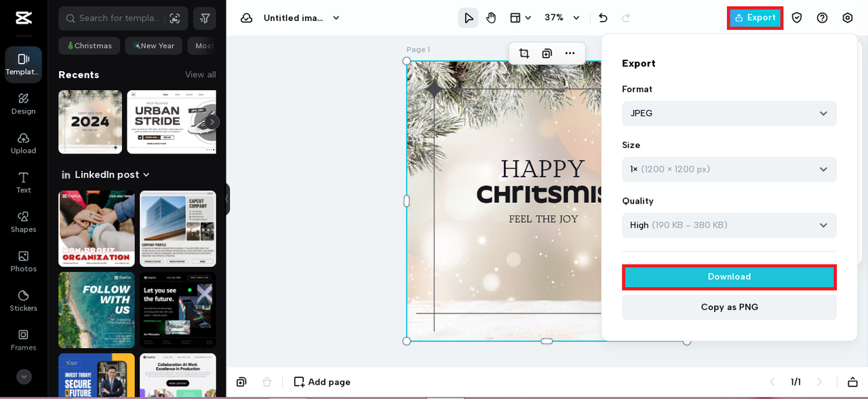The width and height of the screenshot is (868, 399).
Task: Show next recent templates arrow
Action: pyautogui.click(x=212, y=122)
